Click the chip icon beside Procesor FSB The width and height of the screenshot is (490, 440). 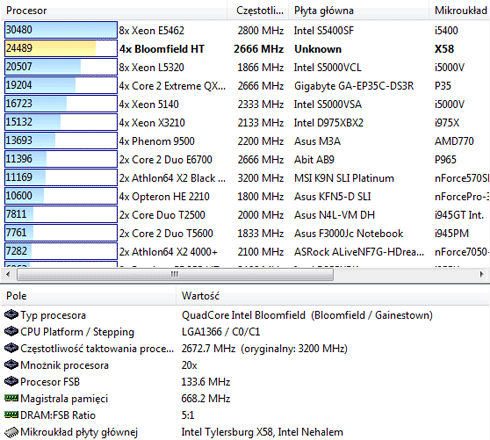pos(11,381)
